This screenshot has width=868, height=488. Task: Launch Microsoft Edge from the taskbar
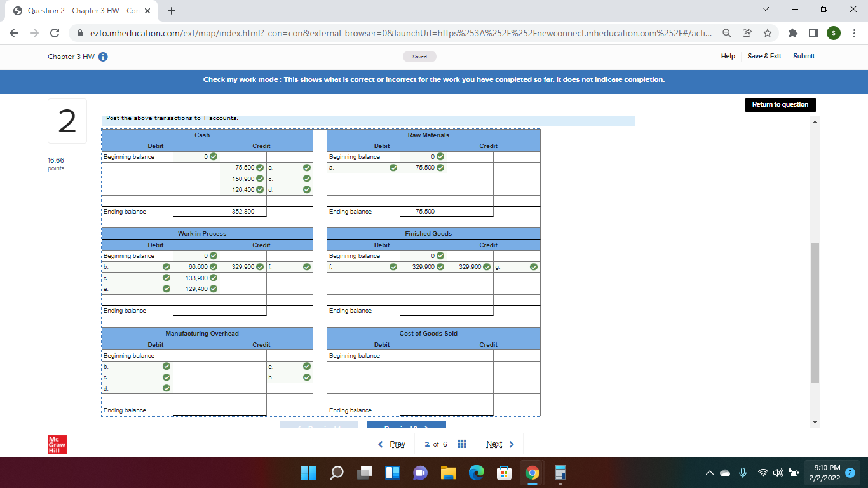[477, 473]
